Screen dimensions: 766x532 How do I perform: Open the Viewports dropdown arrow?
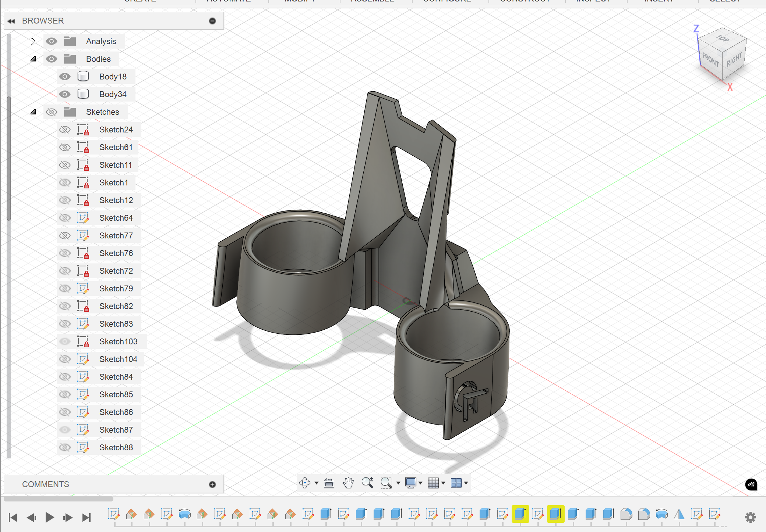[466, 483]
